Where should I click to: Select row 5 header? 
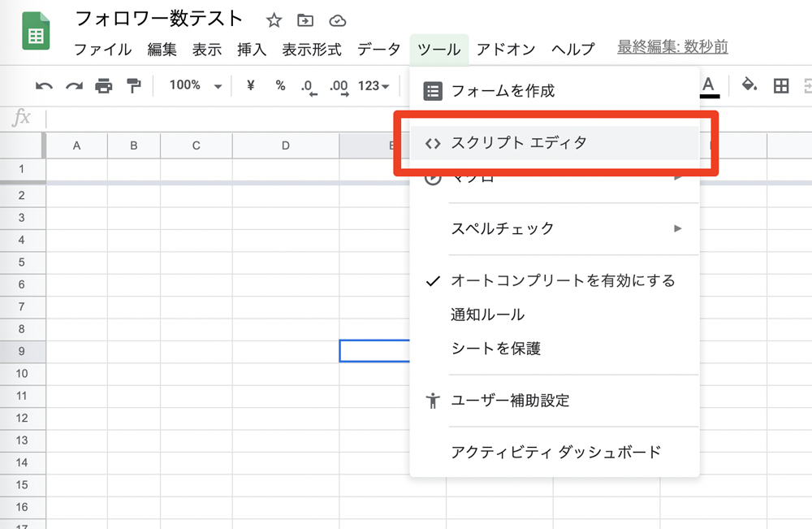coord(22,262)
